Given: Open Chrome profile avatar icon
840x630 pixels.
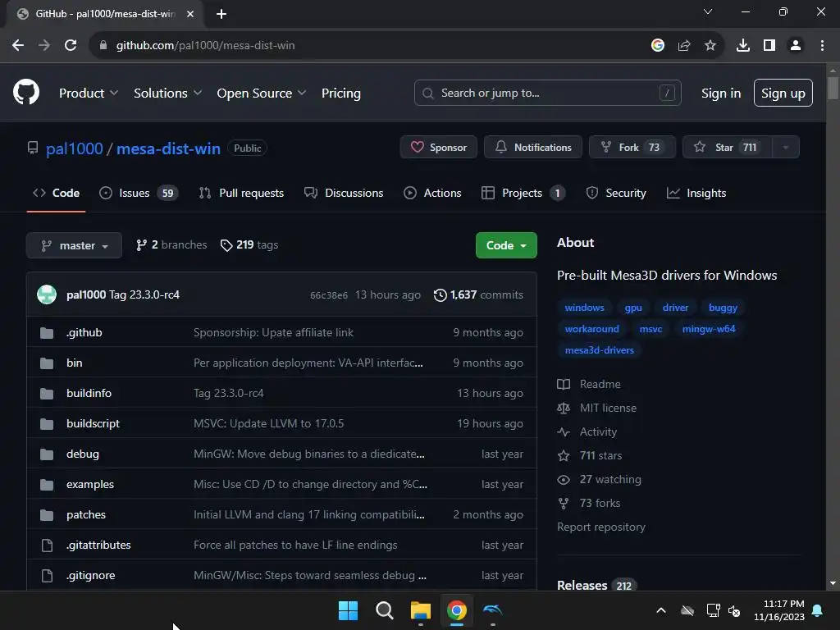Looking at the screenshot, I should click(x=796, y=46).
